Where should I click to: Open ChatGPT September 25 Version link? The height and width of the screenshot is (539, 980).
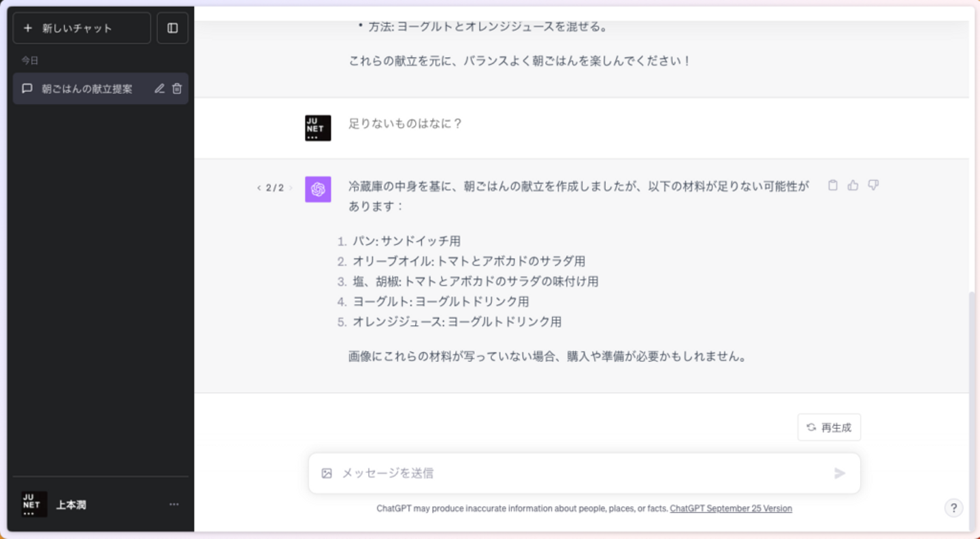731,508
